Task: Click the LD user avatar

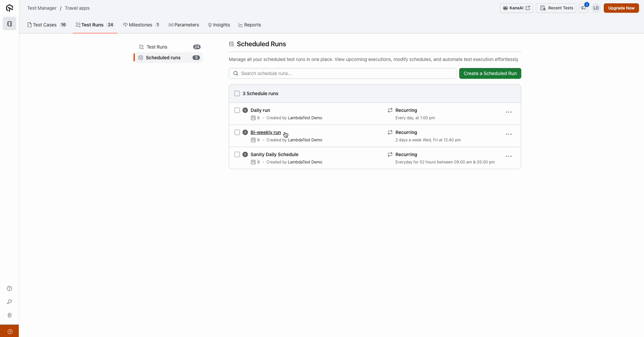Action: 596,8
